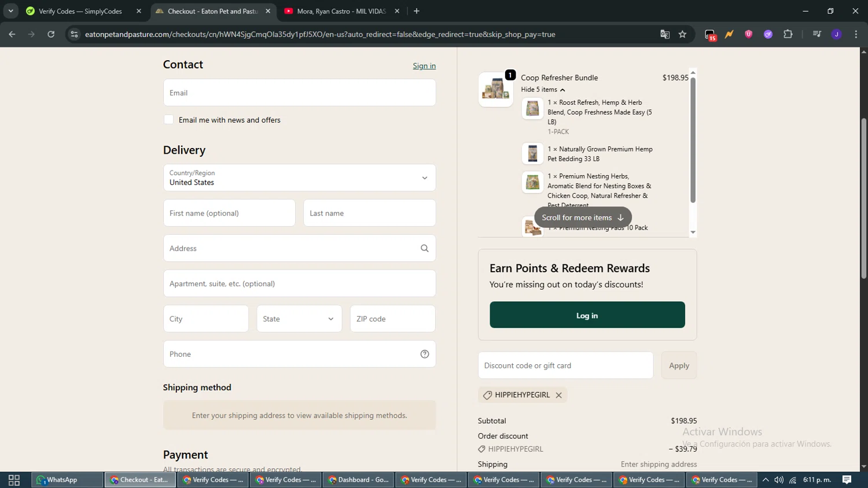The width and height of the screenshot is (868, 488).
Task: Open the Dashboard - Go... taskbar window
Action: pyautogui.click(x=358, y=480)
